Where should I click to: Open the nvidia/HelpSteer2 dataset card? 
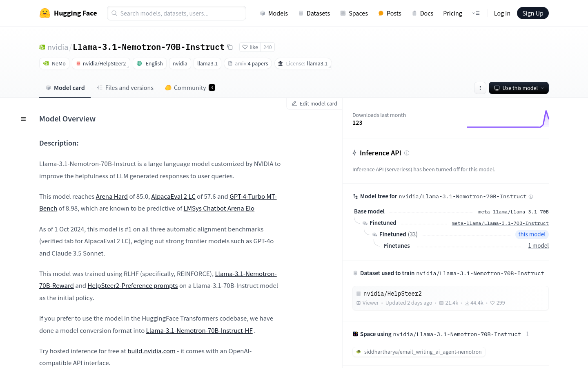pos(450,298)
